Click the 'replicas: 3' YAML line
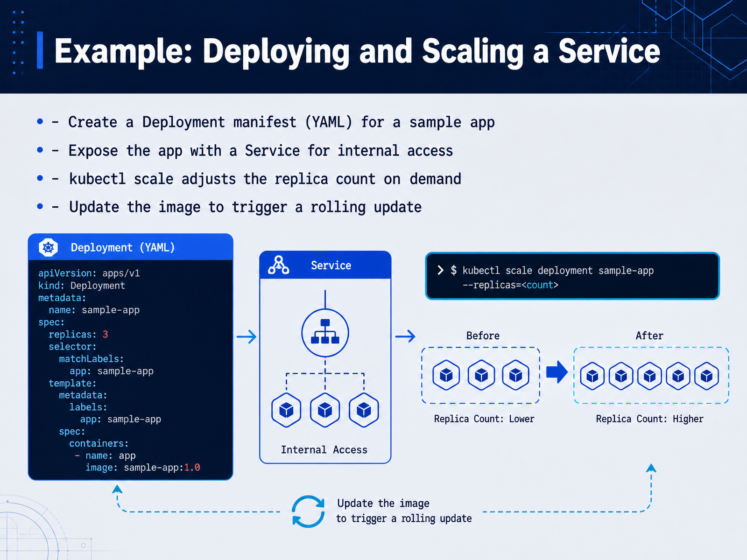This screenshot has width=747, height=560. pyautogui.click(x=78, y=335)
